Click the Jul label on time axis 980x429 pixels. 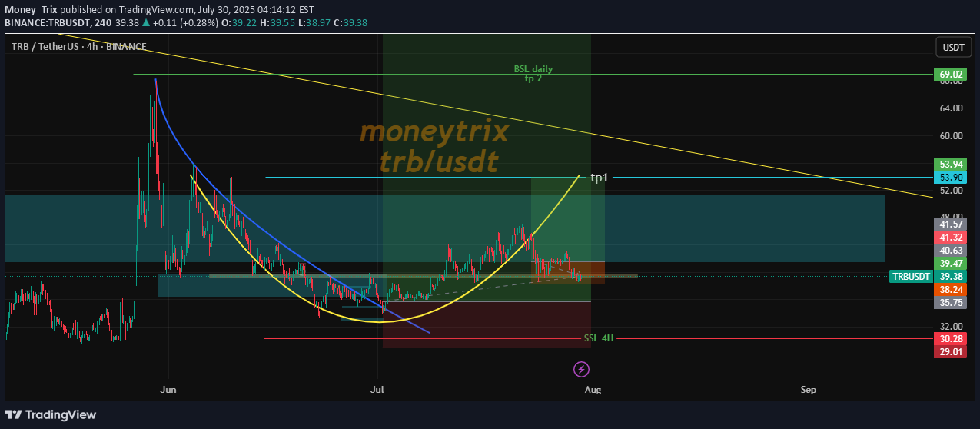377,390
